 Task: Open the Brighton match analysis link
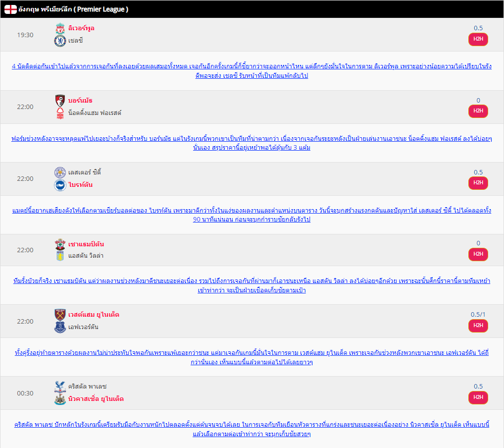coord(252,215)
